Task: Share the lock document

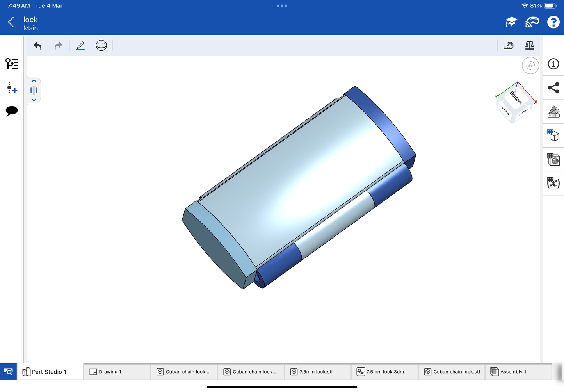Action: [553, 88]
